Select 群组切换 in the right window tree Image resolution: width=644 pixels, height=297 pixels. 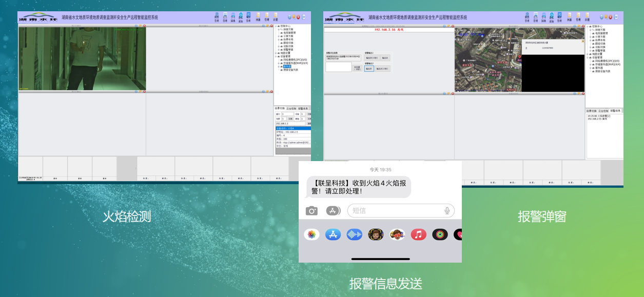[601, 44]
